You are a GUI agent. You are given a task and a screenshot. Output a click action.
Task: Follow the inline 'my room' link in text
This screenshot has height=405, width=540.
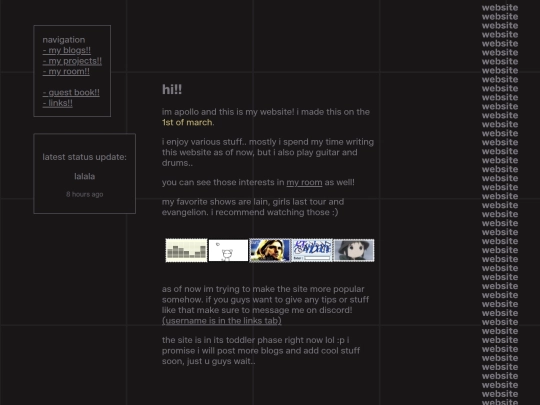304,182
